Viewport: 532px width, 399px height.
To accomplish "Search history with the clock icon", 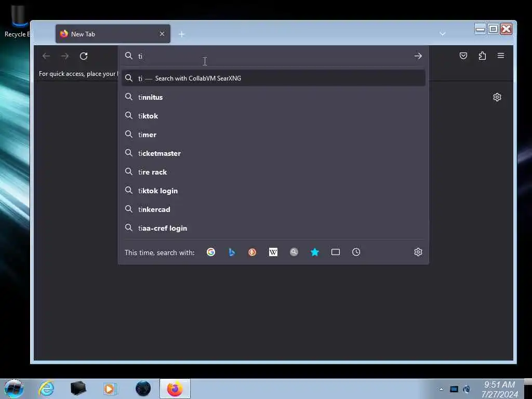I will 356,252.
